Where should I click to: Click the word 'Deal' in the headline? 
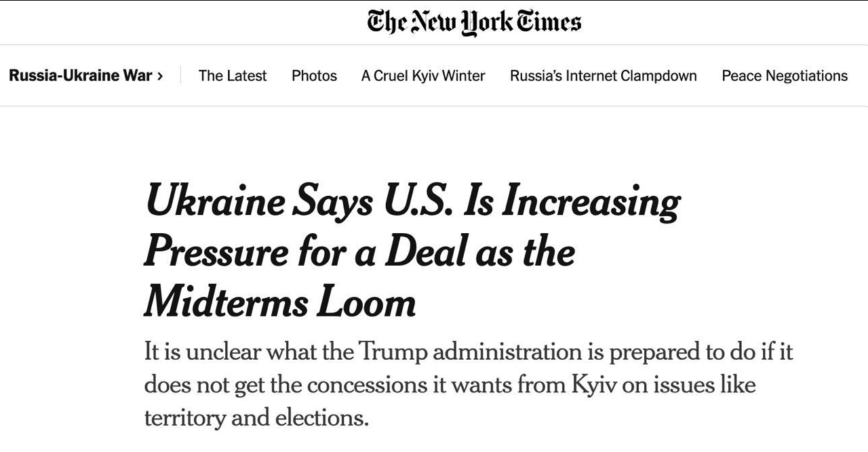[x=427, y=252]
